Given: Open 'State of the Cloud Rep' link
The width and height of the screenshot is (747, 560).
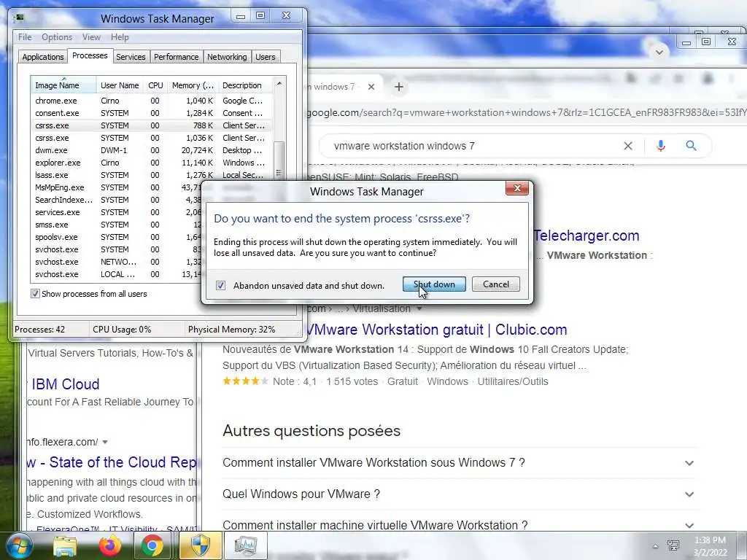Looking at the screenshot, I should pyautogui.click(x=112, y=462).
